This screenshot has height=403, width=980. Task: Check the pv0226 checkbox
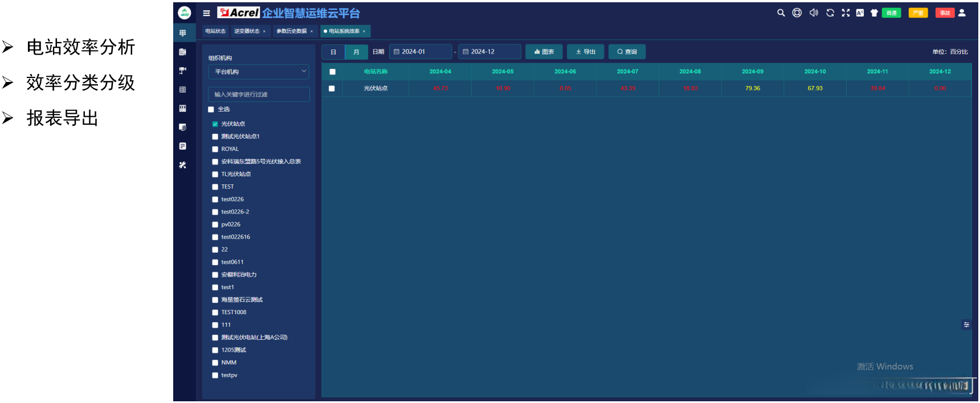[215, 225]
